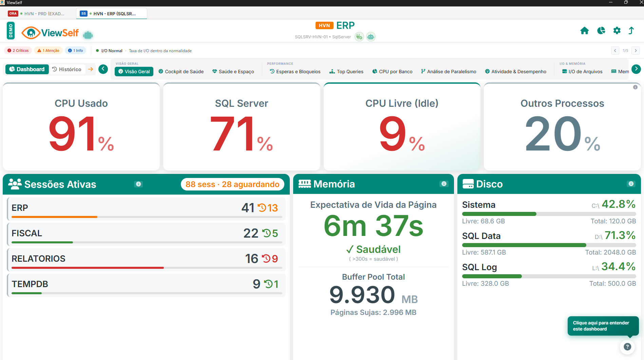Click info icon on Outros Processos card
644x360 pixels.
(635, 87)
